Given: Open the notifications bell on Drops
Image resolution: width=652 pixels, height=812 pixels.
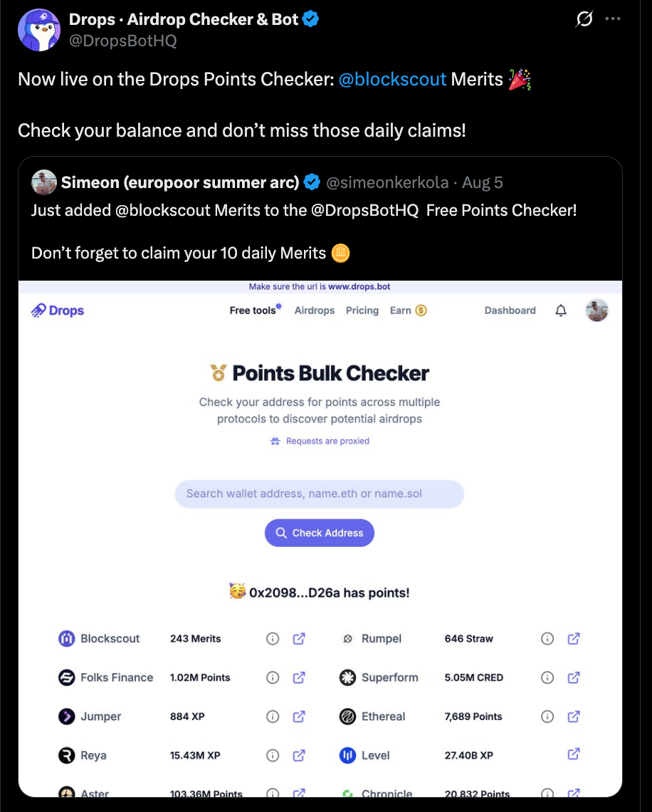Looking at the screenshot, I should tap(560, 311).
